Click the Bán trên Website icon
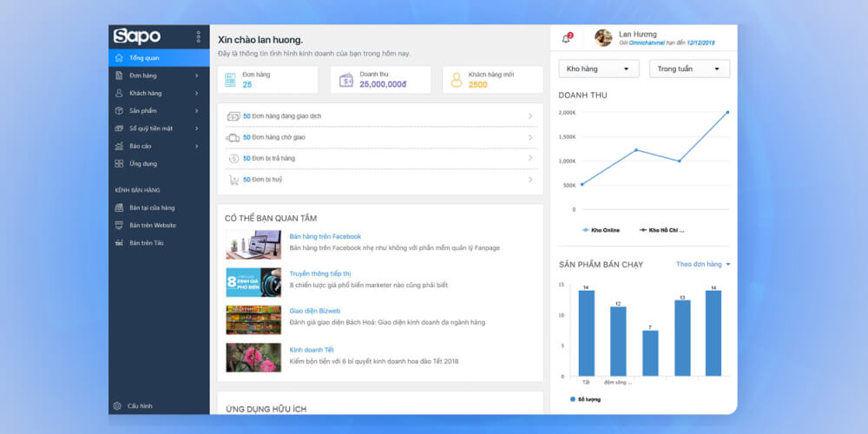This screenshot has height=434, width=868. [x=118, y=225]
